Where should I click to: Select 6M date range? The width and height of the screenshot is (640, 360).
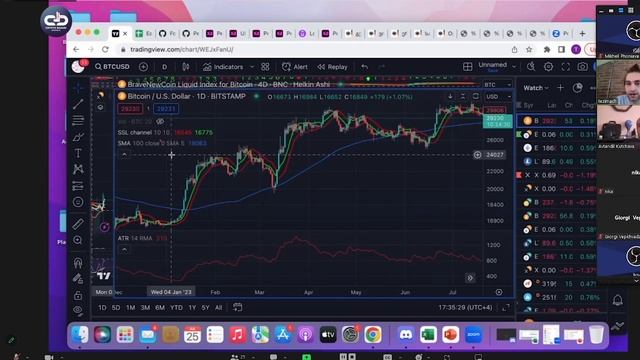tap(160, 307)
